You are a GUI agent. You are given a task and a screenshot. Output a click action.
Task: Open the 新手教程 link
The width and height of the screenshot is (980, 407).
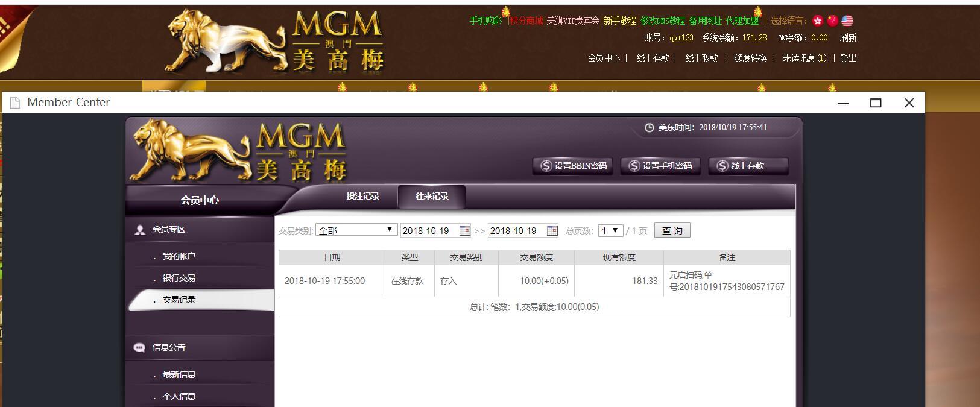620,21
